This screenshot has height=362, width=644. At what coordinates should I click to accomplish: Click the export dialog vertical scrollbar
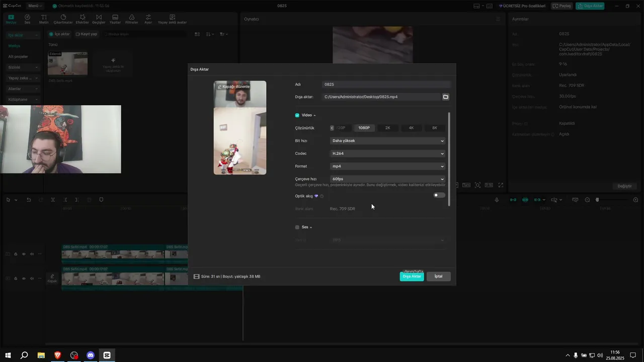pyautogui.click(x=448, y=159)
